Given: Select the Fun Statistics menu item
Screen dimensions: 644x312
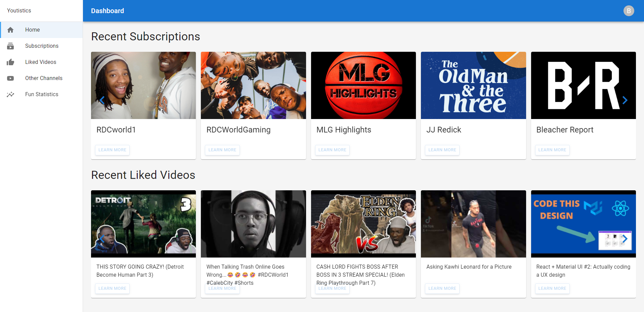Looking at the screenshot, I should point(42,94).
